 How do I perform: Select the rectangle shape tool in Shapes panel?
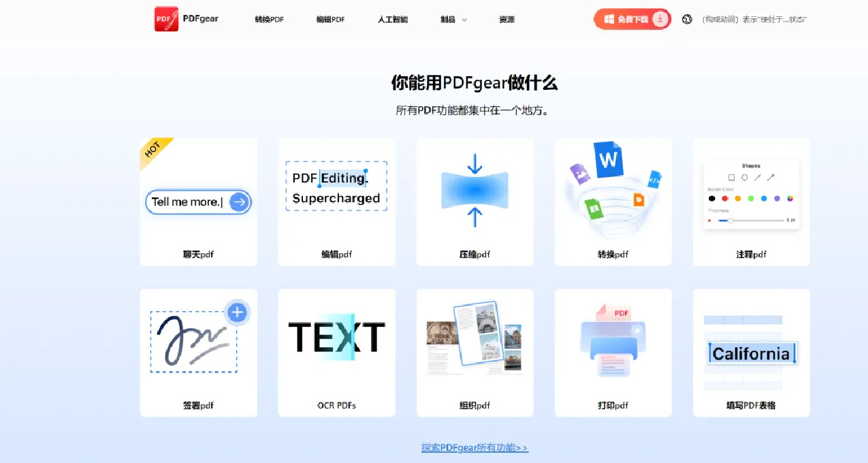[732, 177]
